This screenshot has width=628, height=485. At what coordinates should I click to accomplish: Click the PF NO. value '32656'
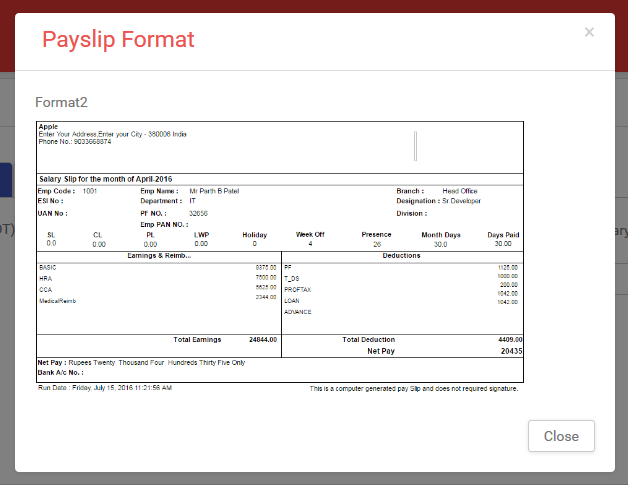point(198,213)
